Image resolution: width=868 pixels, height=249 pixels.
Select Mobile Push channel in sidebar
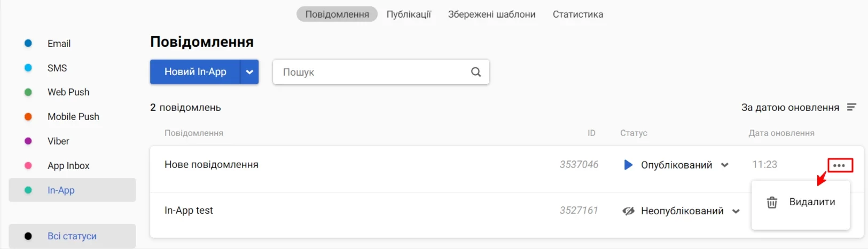pyautogui.click(x=72, y=117)
